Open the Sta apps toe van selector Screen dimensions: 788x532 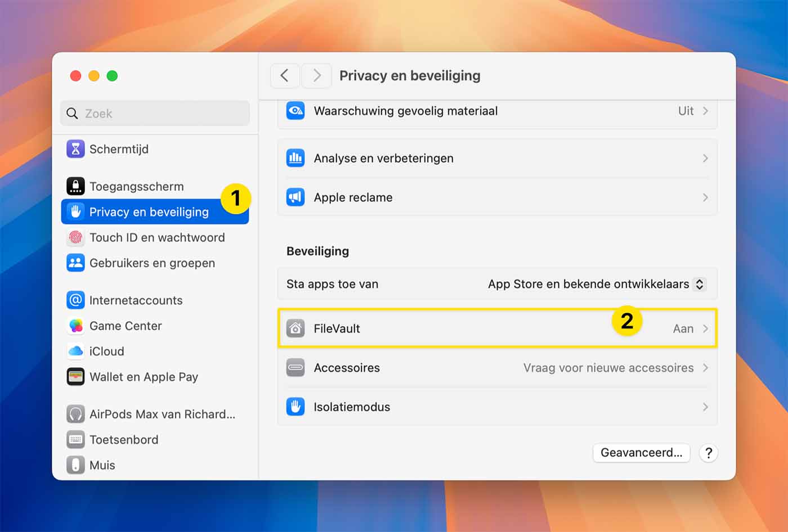(x=594, y=284)
